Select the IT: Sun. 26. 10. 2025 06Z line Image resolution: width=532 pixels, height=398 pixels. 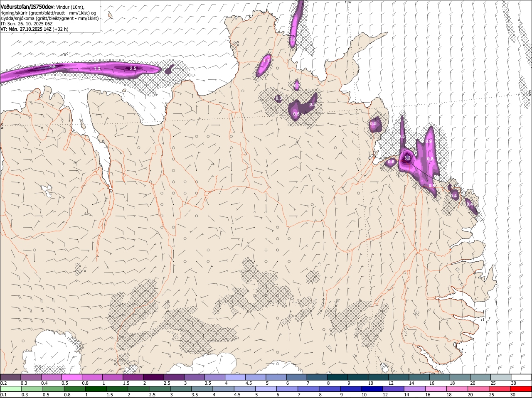[26, 24]
